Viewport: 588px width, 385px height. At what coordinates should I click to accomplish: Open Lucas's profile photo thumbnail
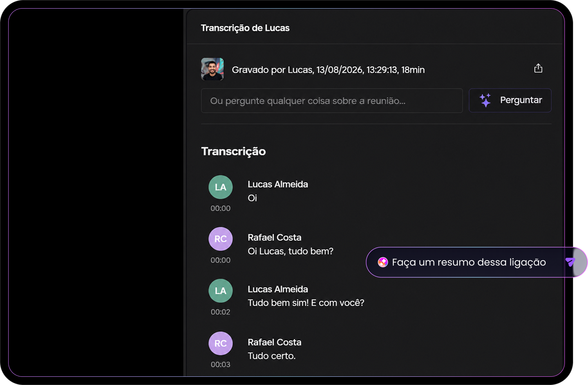[x=212, y=69]
